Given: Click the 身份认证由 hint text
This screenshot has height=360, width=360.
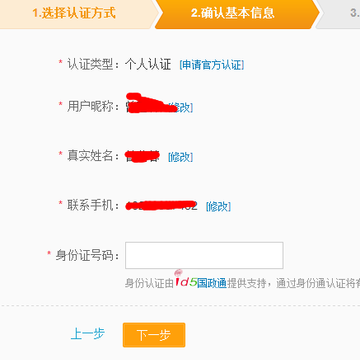Looking at the screenshot, I should 149,284.
